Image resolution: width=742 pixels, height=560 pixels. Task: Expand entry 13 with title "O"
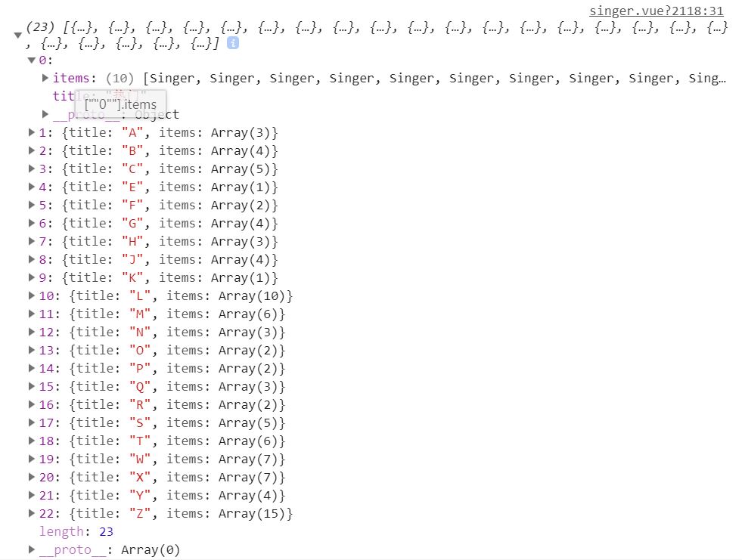pos(32,350)
